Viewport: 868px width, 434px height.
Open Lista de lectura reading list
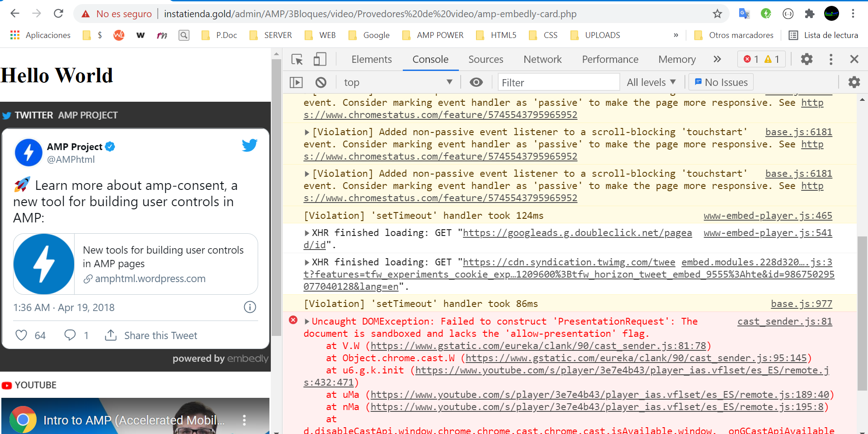823,35
